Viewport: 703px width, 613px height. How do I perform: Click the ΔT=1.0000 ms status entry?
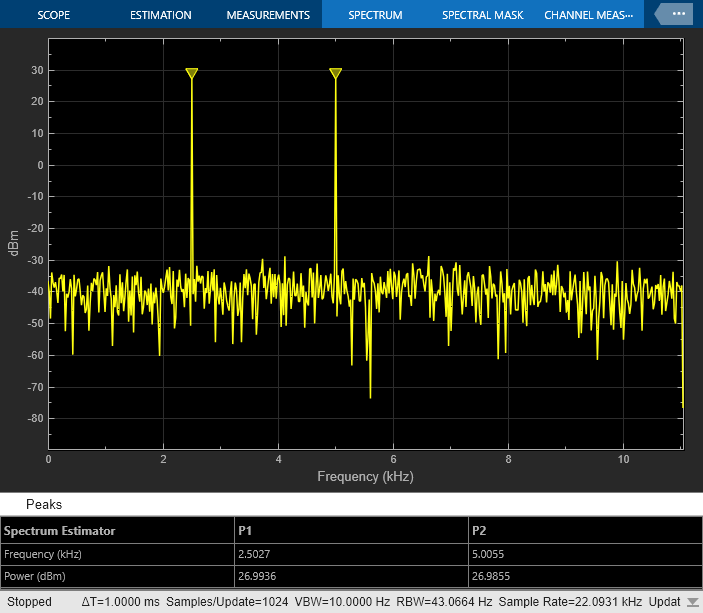tap(120, 602)
